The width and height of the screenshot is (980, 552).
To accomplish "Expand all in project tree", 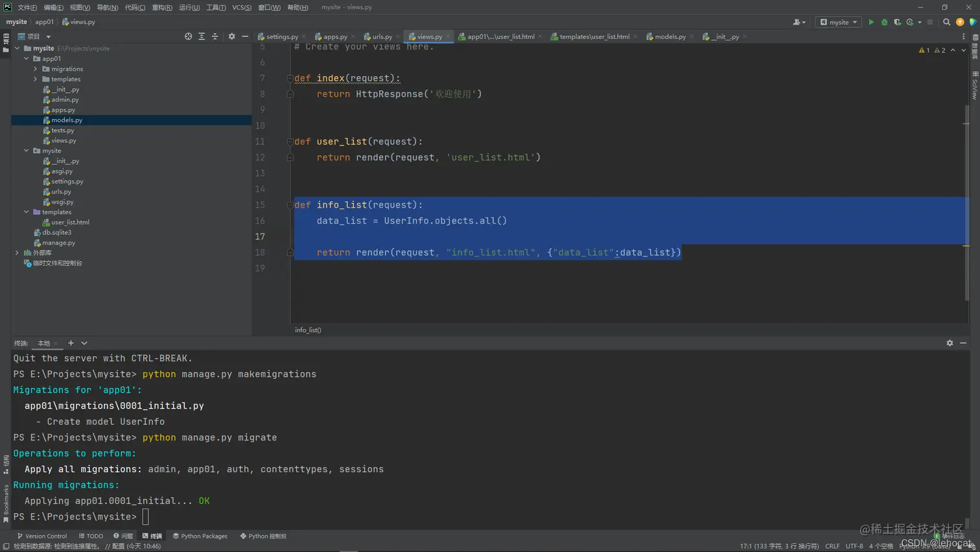I will (x=202, y=36).
